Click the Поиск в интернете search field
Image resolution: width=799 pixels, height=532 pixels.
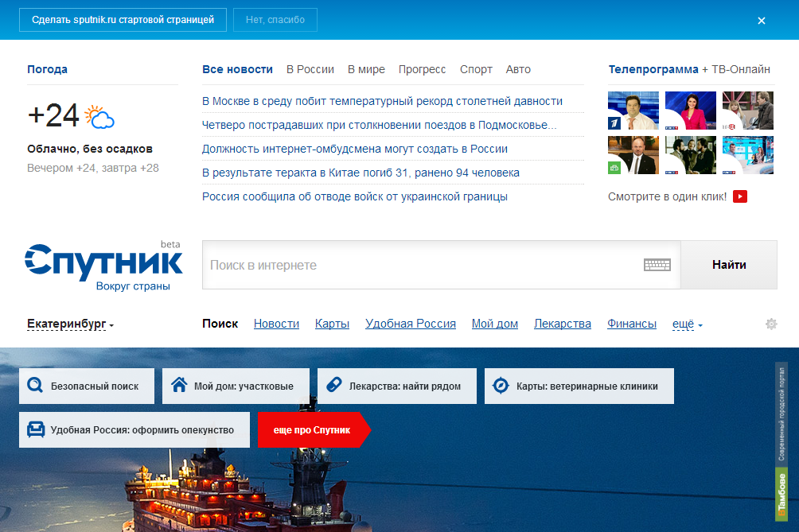(422, 265)
